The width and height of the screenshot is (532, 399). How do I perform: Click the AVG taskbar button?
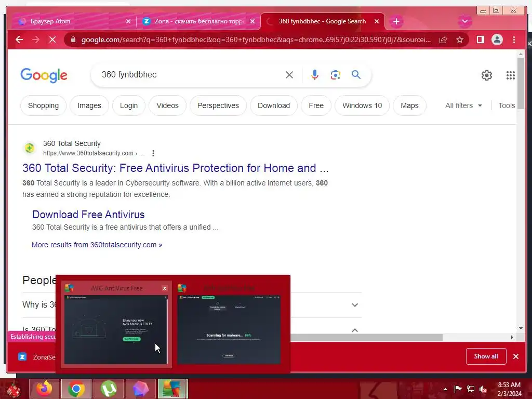[x=172, y=389]
